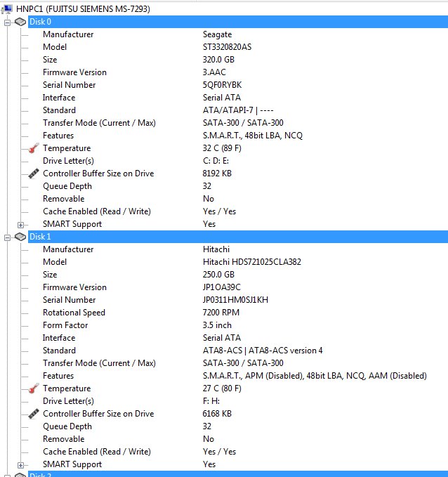448x477 pixels.
Task: Click Features value S.M.A.R.T., 48bit LBA, NCQ
Action: click(252, 136)
